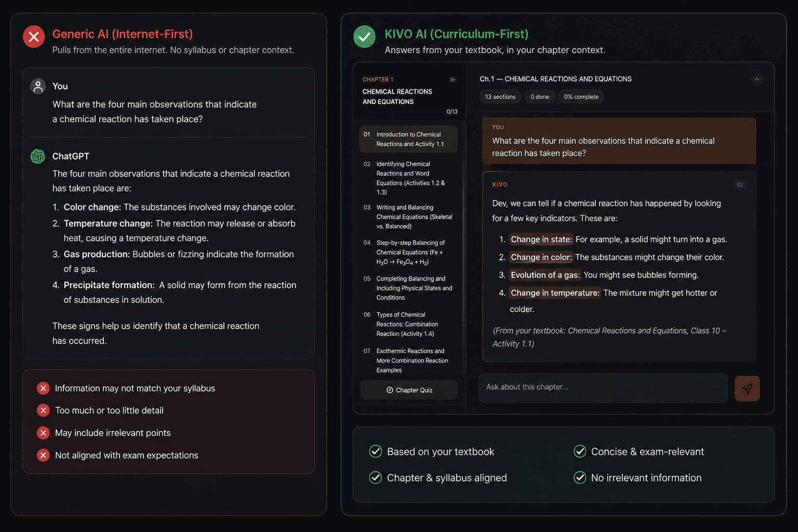Screen dimensions: 798x532
Task: Click the bold 'Gas production:' point in ChatGPT answer
Action: coord(97,254)
